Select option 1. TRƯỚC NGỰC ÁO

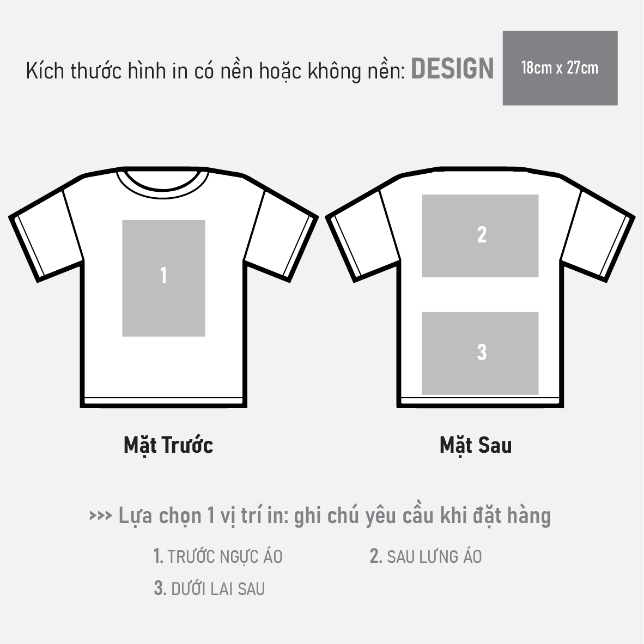[218, 557]
